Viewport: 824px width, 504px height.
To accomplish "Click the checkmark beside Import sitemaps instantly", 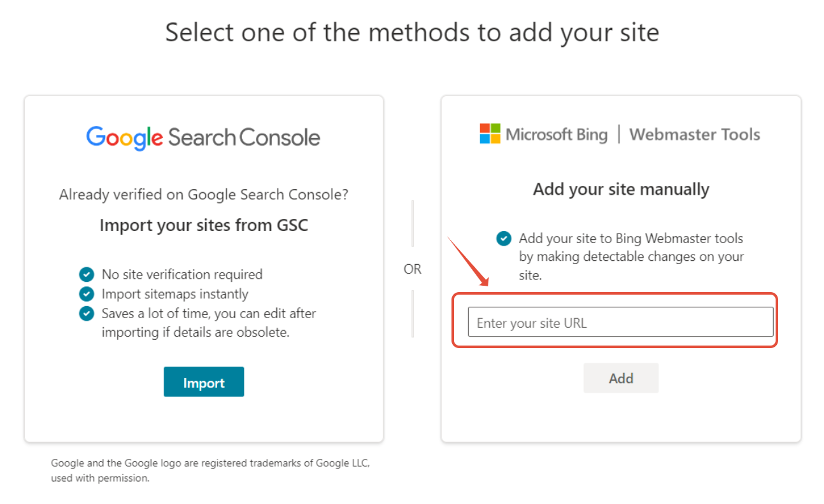I will [x=86, y=294].
